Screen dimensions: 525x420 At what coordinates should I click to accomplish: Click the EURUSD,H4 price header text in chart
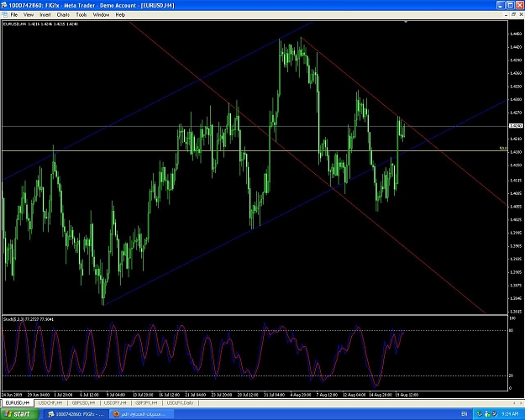(x=40, y=24)
